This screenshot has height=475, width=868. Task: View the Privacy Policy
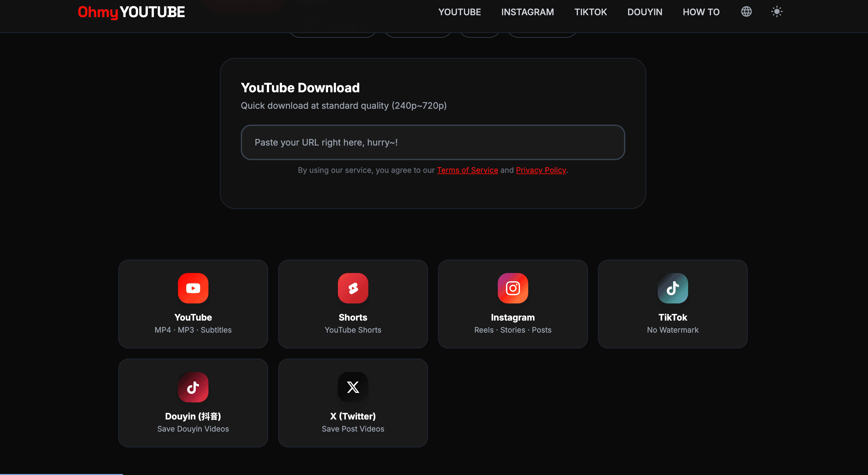[x=541, y=170]
